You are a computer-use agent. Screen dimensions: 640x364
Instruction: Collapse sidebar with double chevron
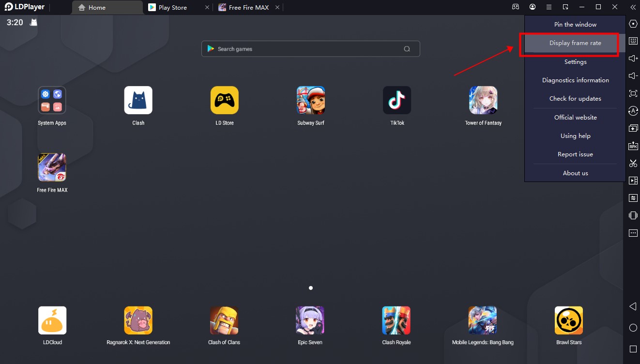[633, 7]
